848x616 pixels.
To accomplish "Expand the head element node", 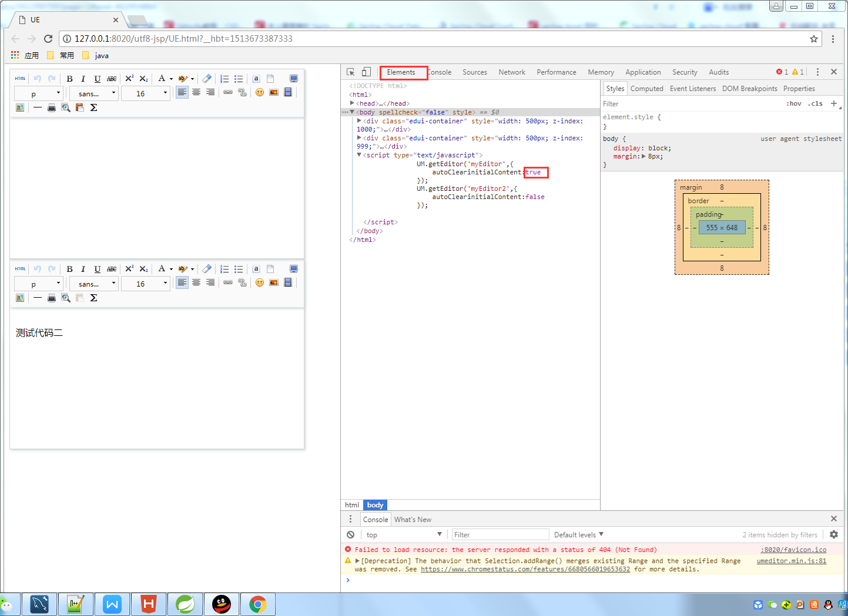I will pos(352,103).
